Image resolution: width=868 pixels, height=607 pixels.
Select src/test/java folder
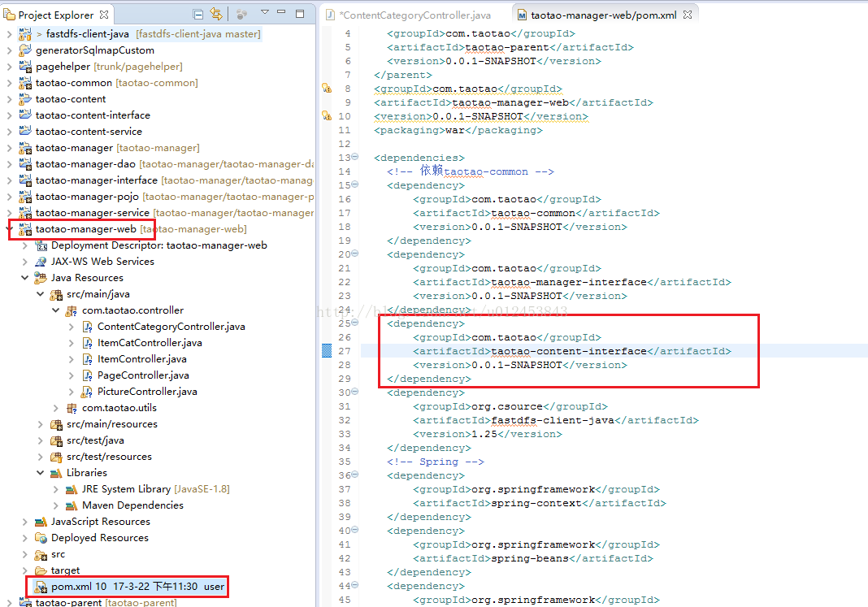tap(95, 440)
